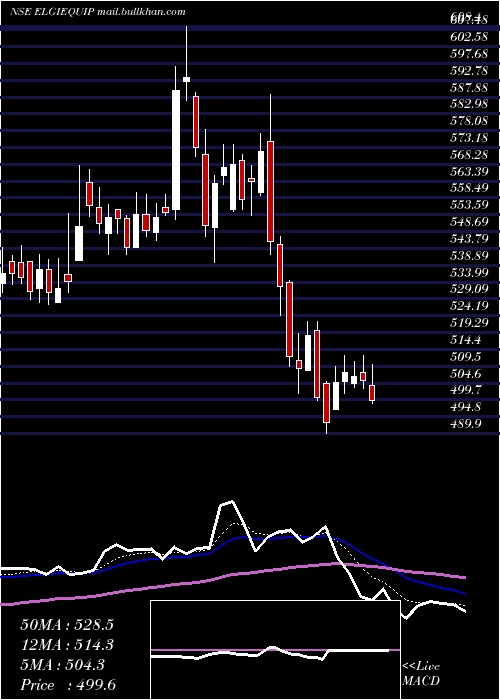Select the 499.7 price axis label
The width and height of the screenshot is (500, 700).
point(466,390)
